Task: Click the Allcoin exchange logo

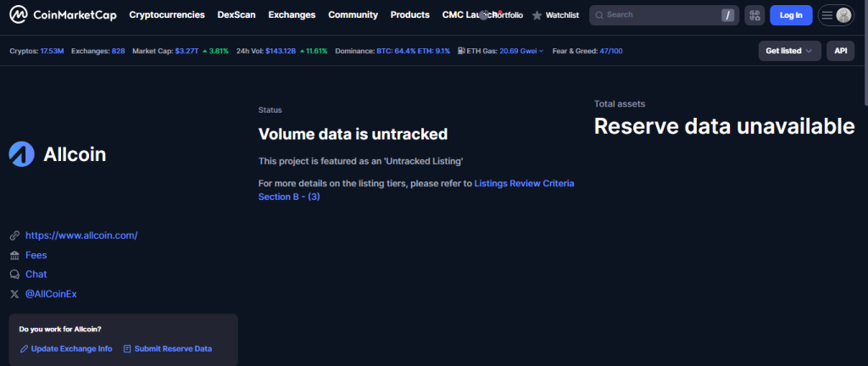Action: 21,154
